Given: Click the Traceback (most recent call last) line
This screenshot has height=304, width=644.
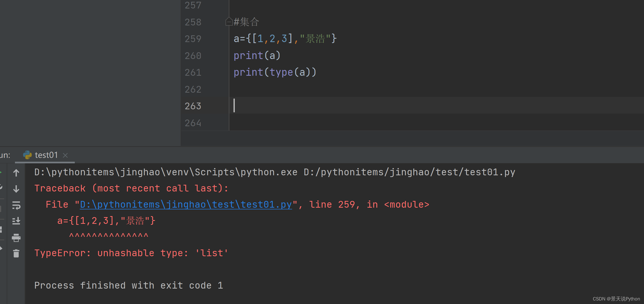Looking at the screenshot, I should pyautogui.click(x=131, y=188).
